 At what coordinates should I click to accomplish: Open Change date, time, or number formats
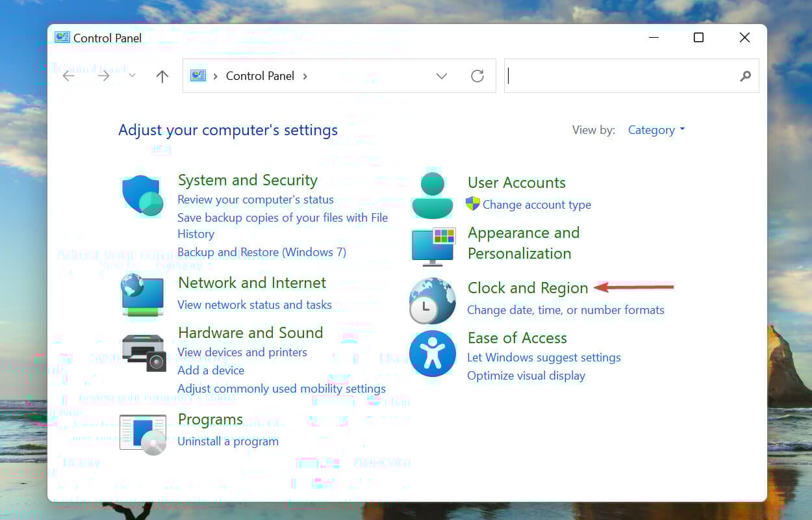click(x=566, y=310)
